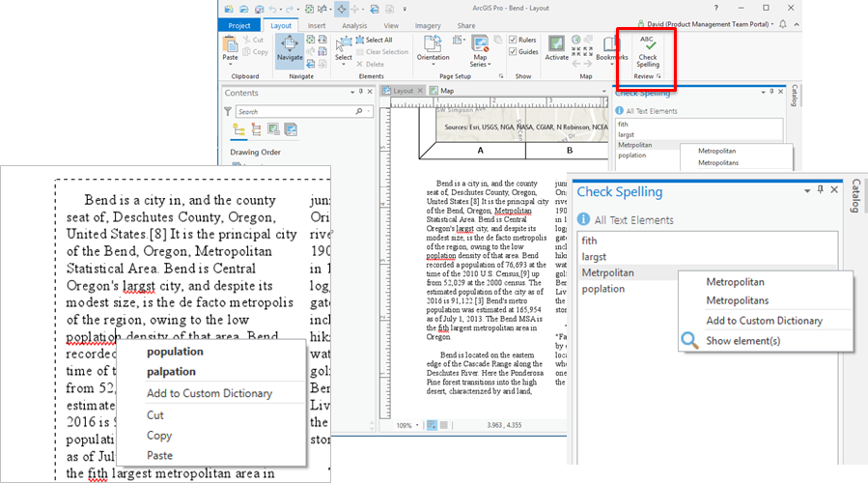Collapse the ribbon with the chevron
The width and height of the screenshot is (868, 483).
(796, 24)
